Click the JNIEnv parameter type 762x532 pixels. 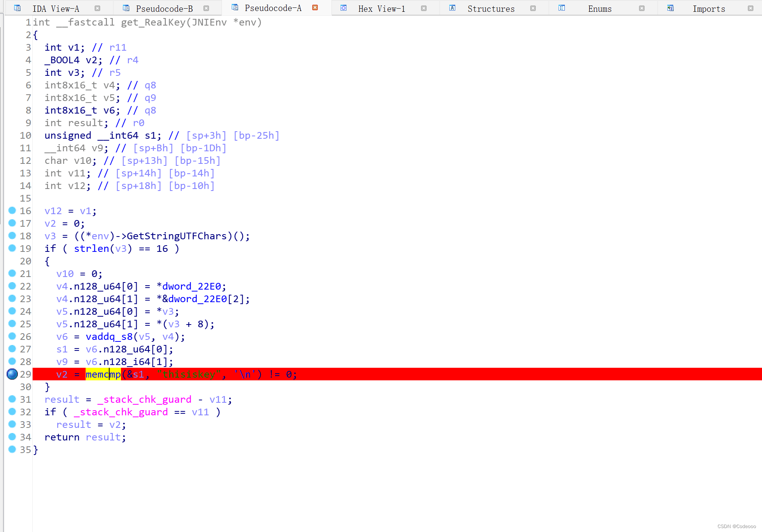209,22
